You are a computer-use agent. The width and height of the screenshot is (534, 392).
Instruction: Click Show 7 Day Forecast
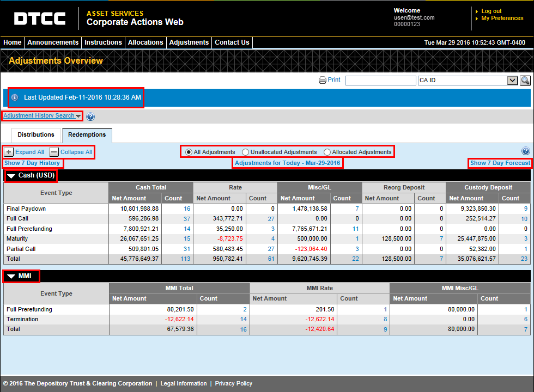point(499,163)
